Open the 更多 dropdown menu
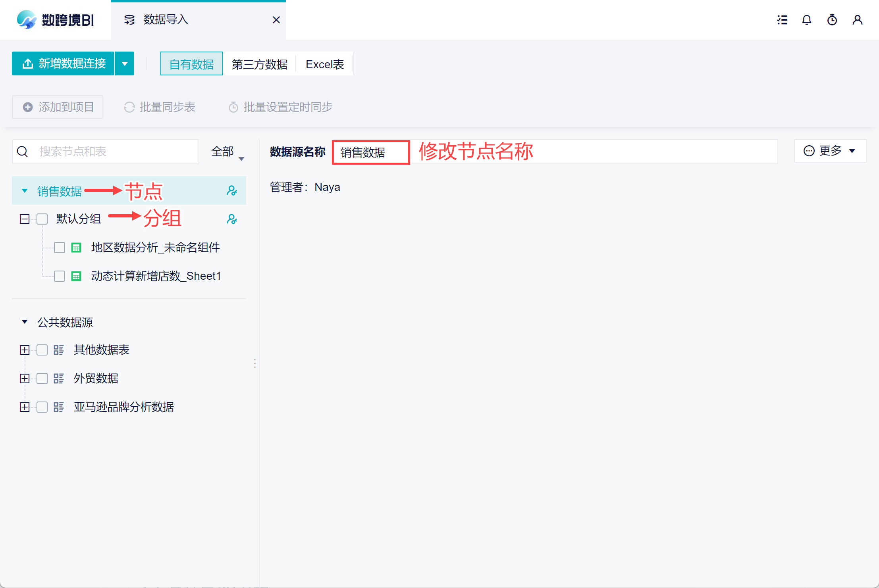 pyautogui.click(x=830, y=151)
